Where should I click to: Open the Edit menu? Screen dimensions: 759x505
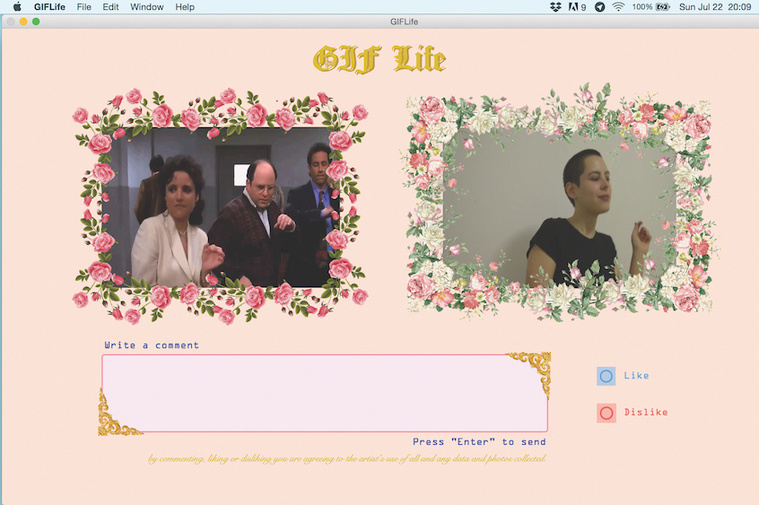[x=110, y=7]
